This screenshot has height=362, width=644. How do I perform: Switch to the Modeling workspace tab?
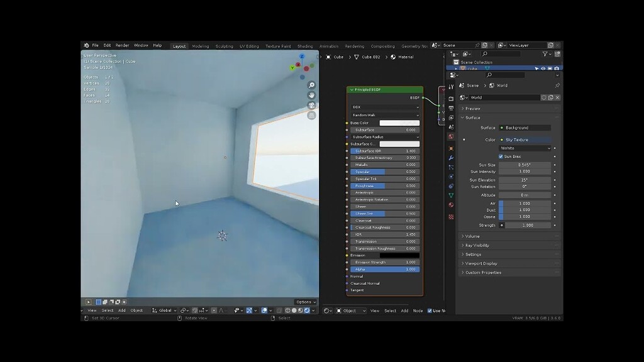201,46
